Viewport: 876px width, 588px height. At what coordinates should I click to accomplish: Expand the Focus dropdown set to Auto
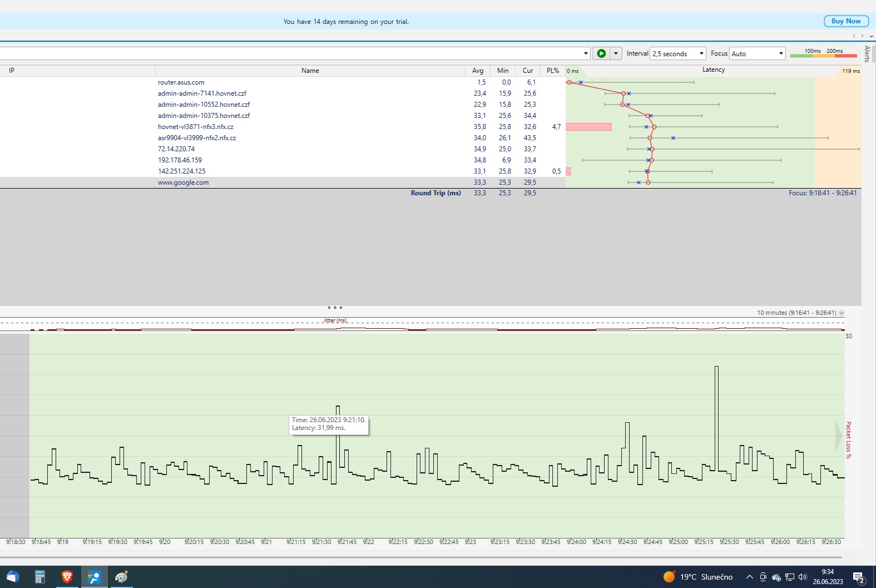tap(756, 53)
